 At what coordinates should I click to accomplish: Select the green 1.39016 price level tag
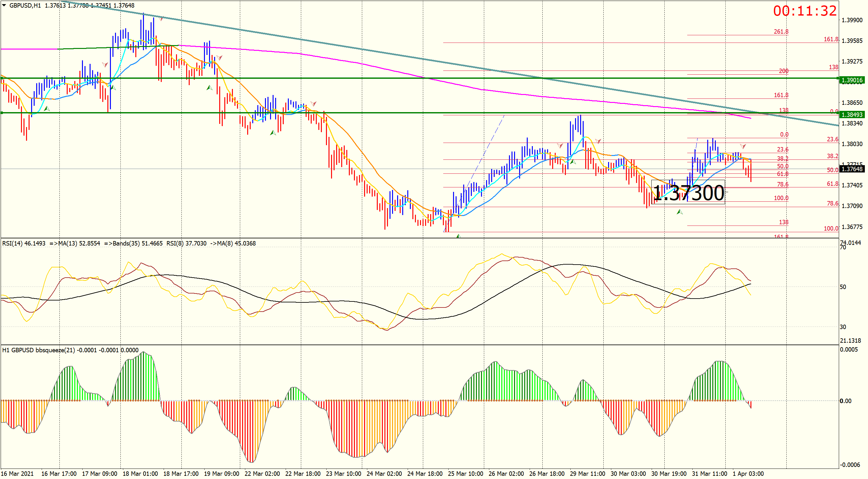click(x=851, y=80)
